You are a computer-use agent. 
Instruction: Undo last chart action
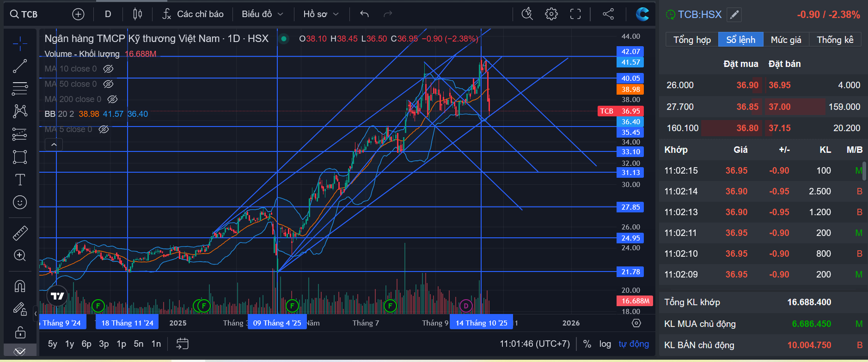(x=364, y=14)
